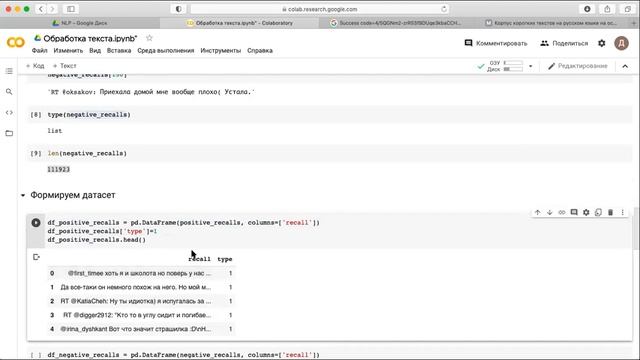Open the Files folder icon in sidebar
The width and height of the screenshot is (640, 360).
9,133
